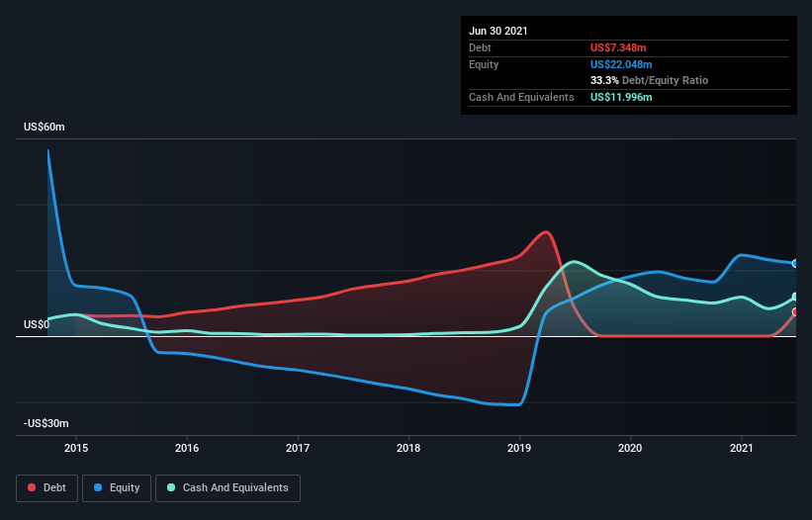Click the 2021 x-axis label

(742, 448)
